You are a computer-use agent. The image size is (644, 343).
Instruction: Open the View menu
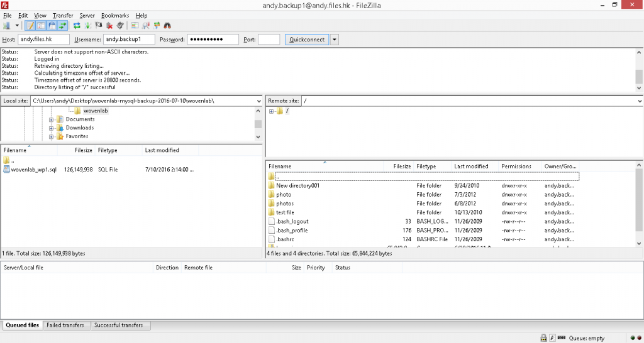pos(40,16)
